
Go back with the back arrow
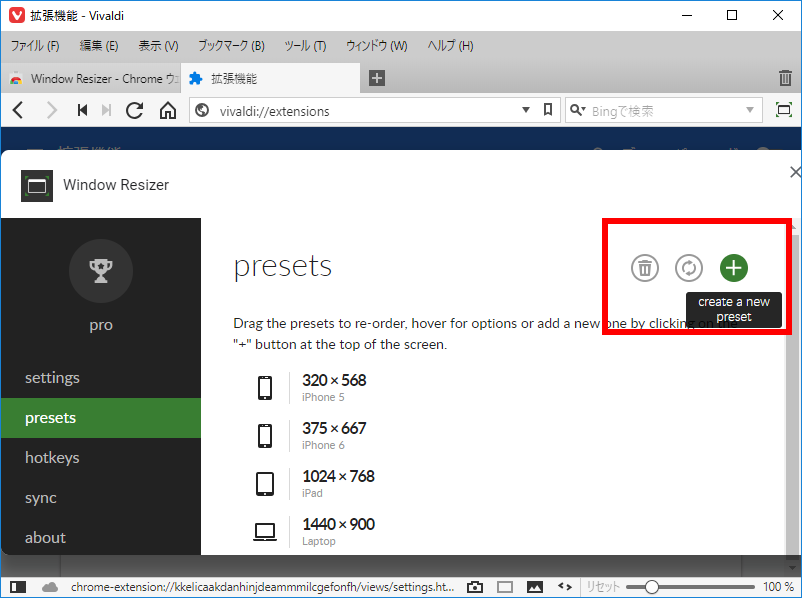click(x=18, y=110)
